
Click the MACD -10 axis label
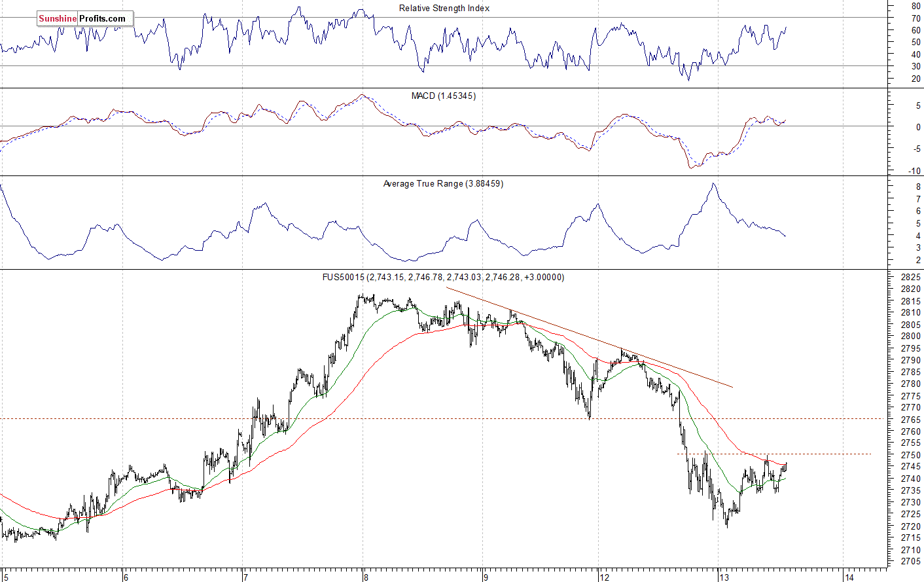pyautogui.click(x=915, y=172)
